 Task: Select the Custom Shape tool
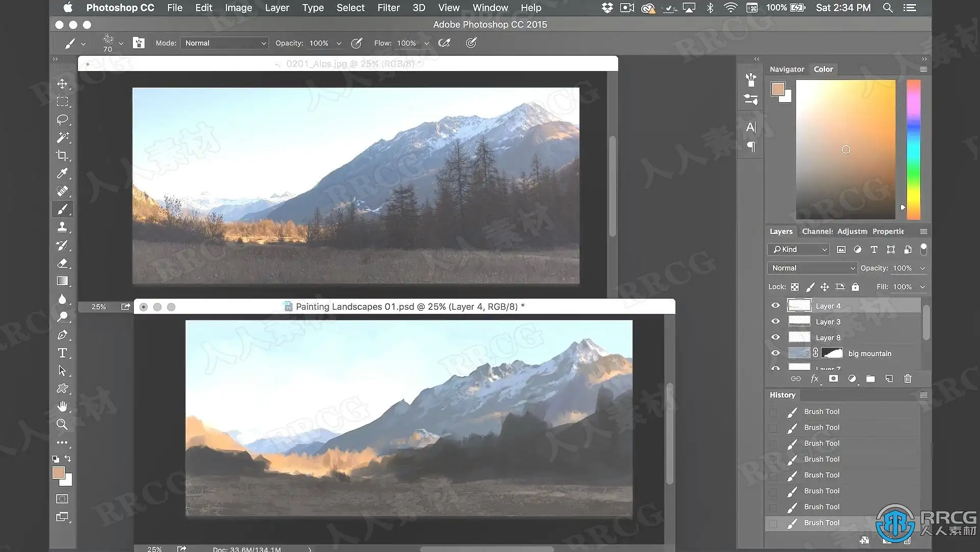(62, 388)
